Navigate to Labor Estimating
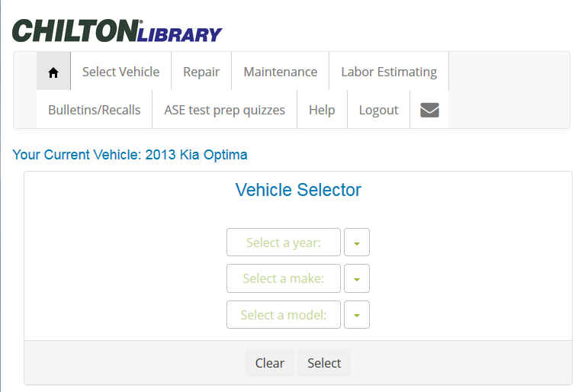This screenshot has width=578, height=392. coord(389,72)
